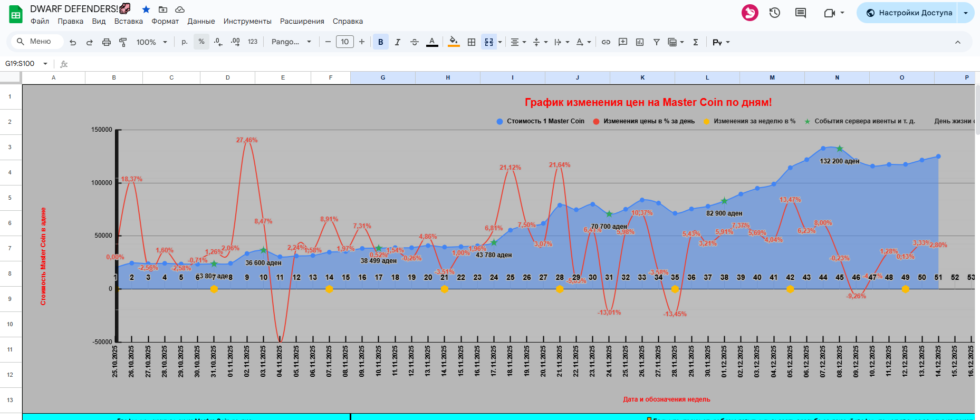The image size is (980, 420).
Task: Click the print icon in the toolbar
Action: [107, 42]
